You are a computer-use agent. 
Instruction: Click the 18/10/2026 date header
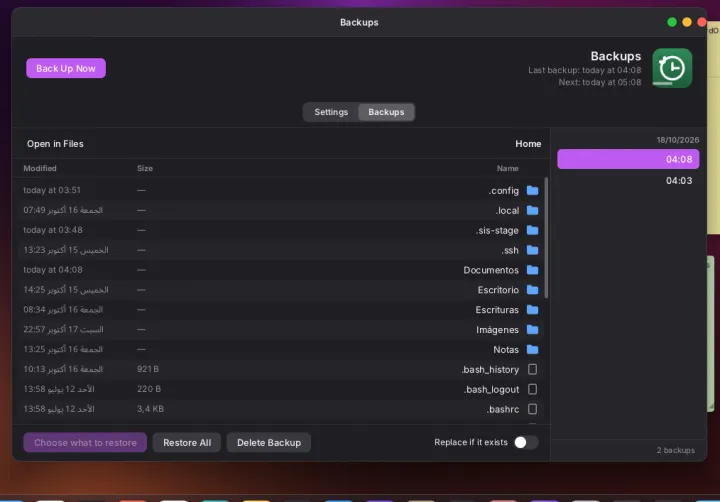coord(677,140)
